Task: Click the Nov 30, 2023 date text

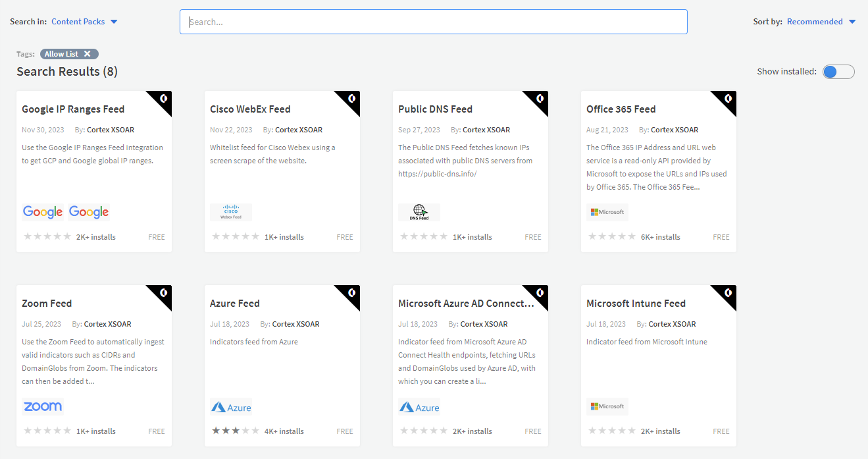Action: [x=43, y=130]
